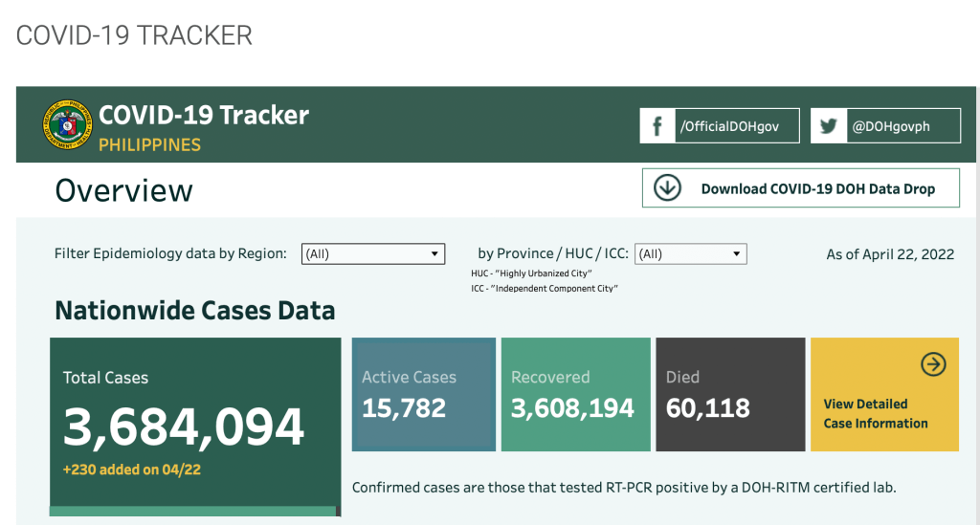Click the Died count tile

pos(730,394)
